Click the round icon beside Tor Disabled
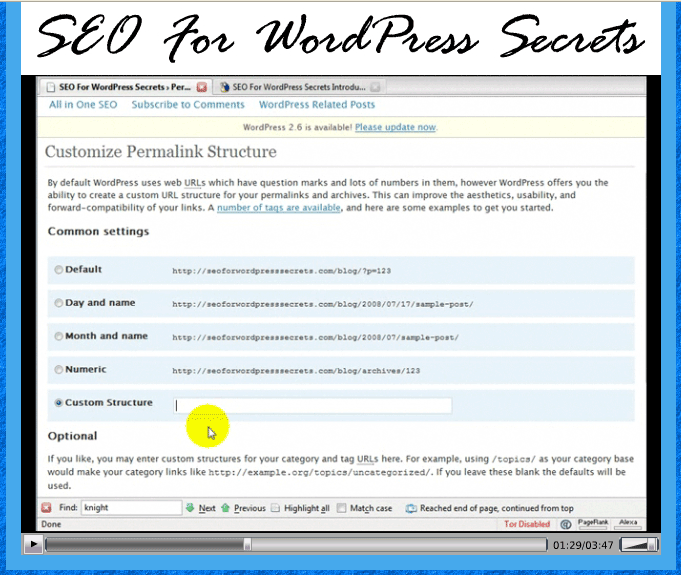This screenshot has width=681, height=575. click(565, 524)
